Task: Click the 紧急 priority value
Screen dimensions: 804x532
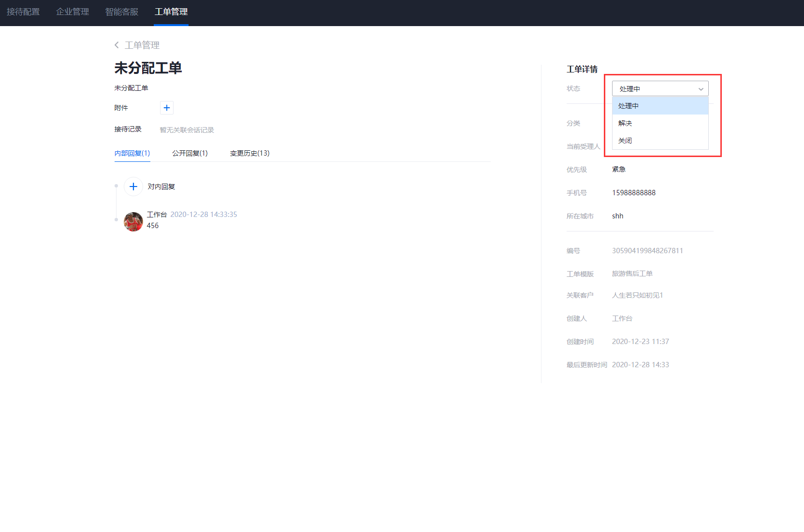Action: coord(619,169)
